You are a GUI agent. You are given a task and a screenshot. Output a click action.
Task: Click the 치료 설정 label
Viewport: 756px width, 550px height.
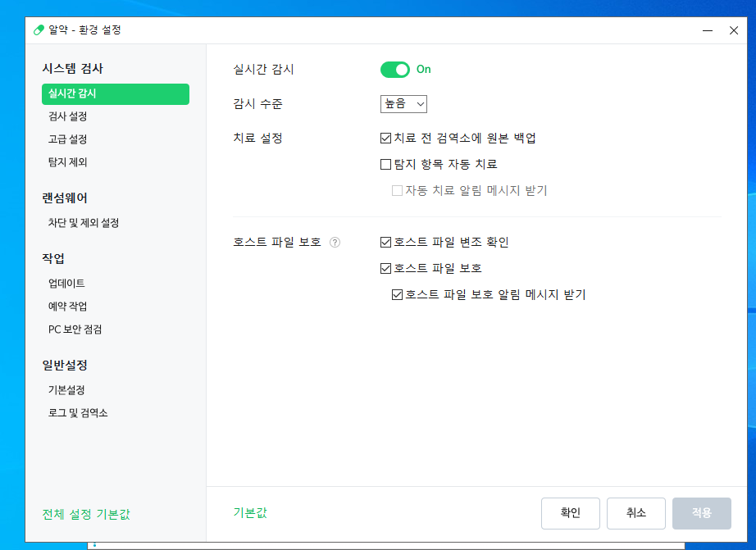258,139
